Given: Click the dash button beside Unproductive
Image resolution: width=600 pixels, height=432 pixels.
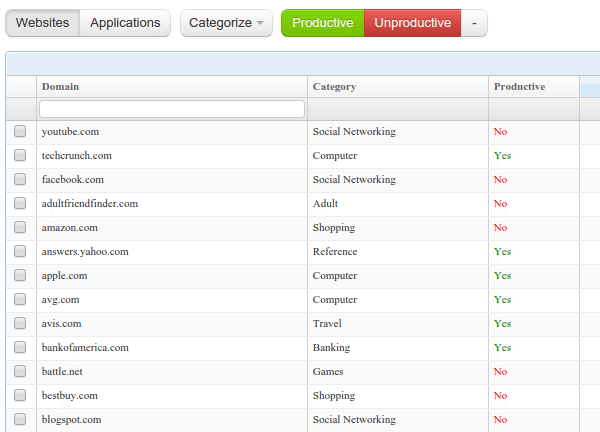Looking at the screenshot, I should pyautogui.click(x=474, y=23).
